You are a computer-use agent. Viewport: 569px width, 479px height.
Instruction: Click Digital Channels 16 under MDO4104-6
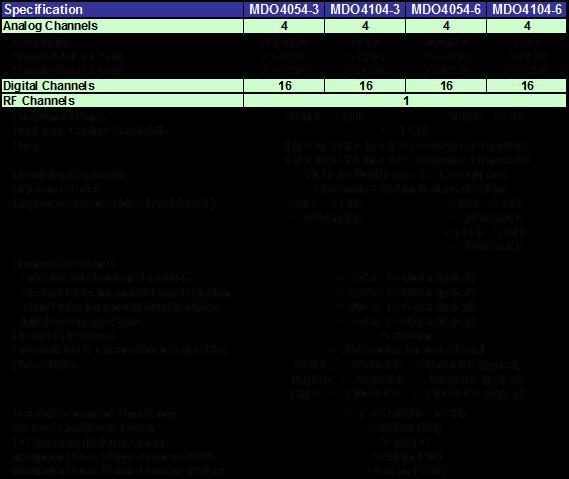pyautogui.click(x=527, y=86)
